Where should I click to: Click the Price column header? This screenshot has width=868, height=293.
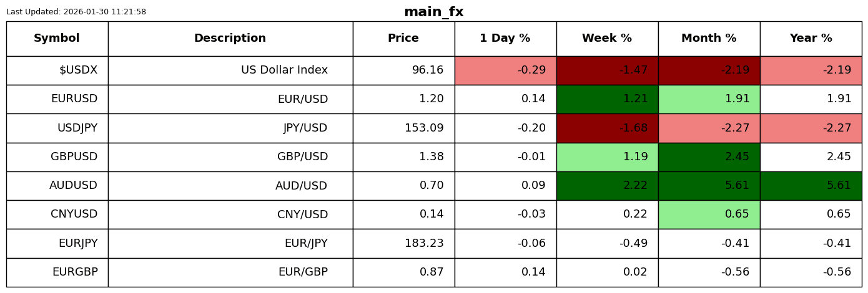pos(403,39)
